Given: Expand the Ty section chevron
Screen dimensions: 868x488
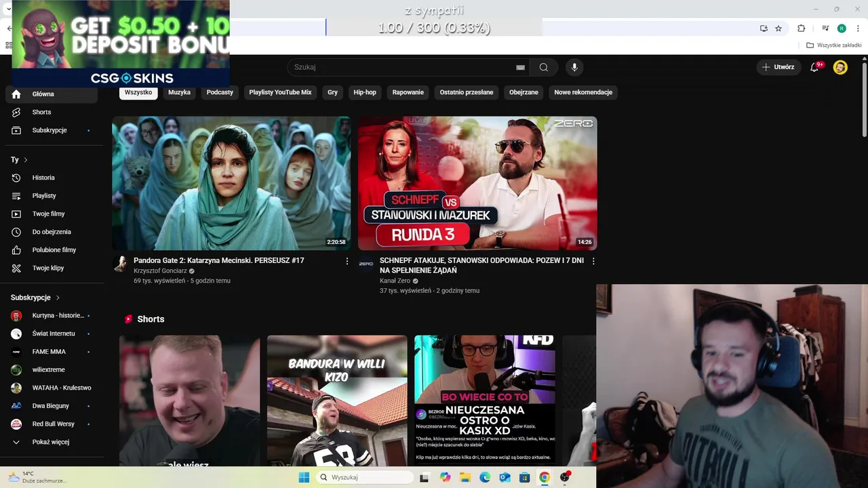Looking at the screenshot, I should 26,160.
